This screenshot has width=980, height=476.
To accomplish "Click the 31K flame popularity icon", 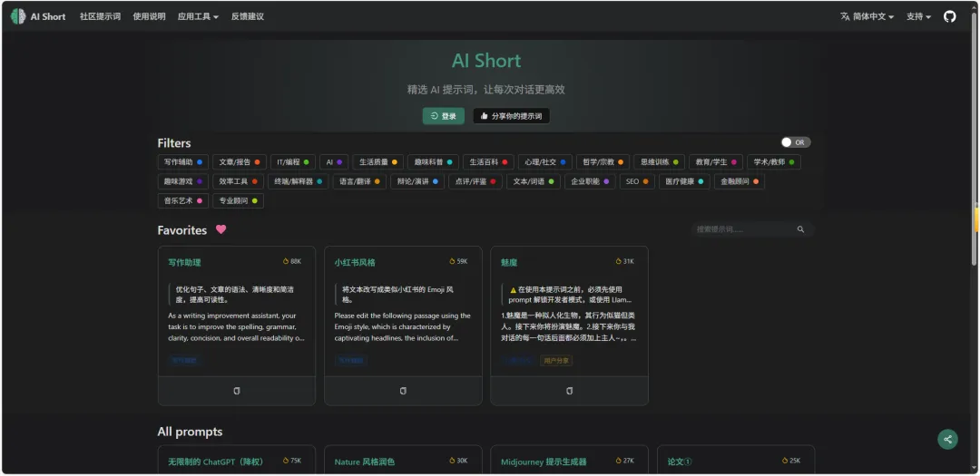I will point(618,261).
